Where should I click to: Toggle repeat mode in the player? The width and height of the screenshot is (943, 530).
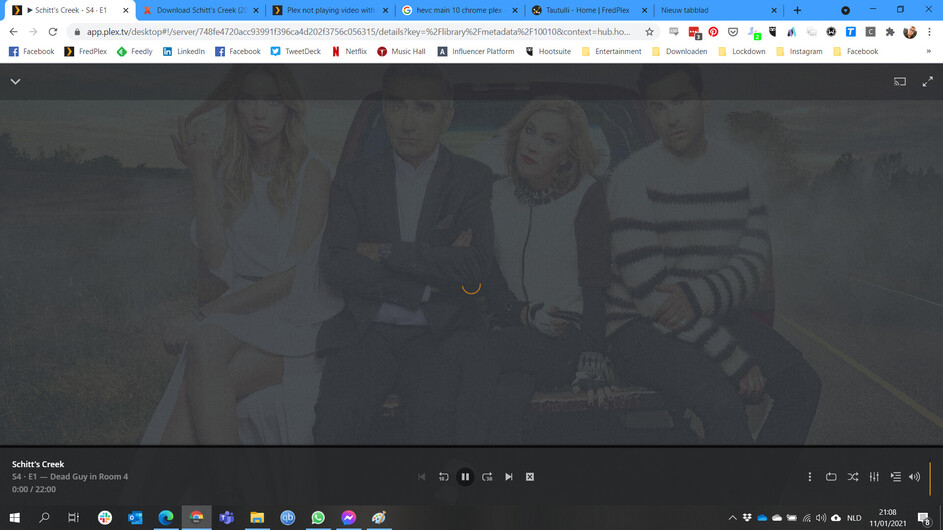click(x=831, y=476)
